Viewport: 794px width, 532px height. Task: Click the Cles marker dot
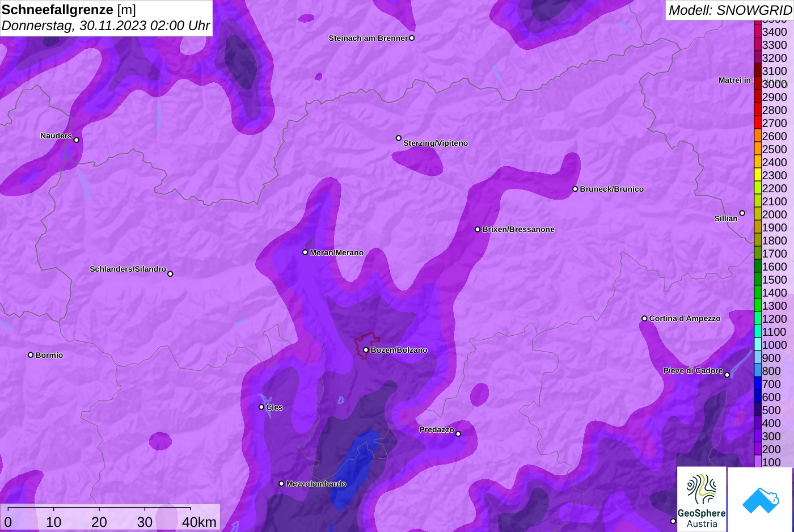pos(261,407)
